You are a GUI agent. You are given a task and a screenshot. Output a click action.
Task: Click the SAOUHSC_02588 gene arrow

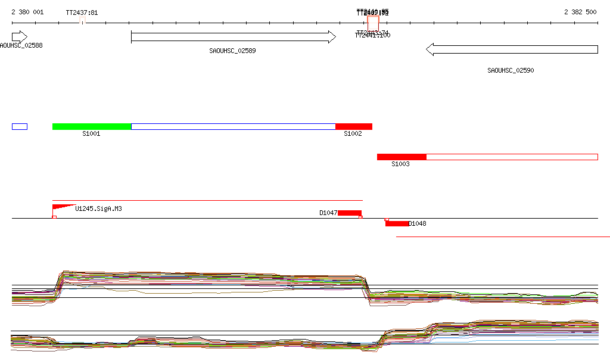point(20,37)
